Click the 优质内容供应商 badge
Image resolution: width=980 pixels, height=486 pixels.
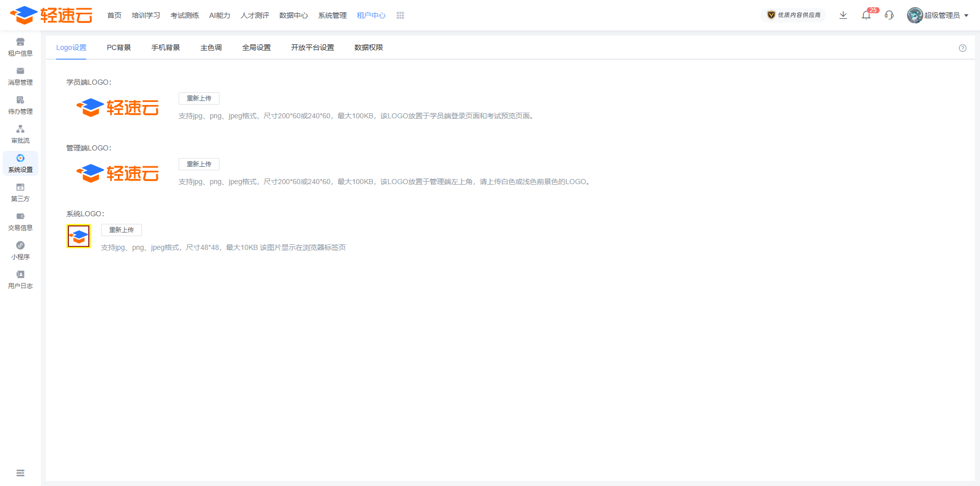pos(794,15)
